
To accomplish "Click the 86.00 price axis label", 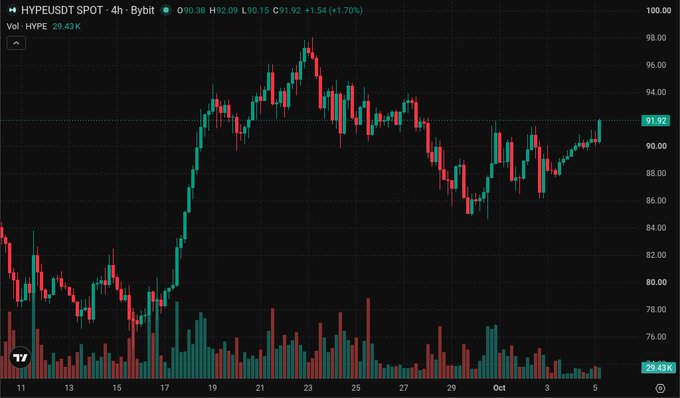I will click(x=656, y=200).
